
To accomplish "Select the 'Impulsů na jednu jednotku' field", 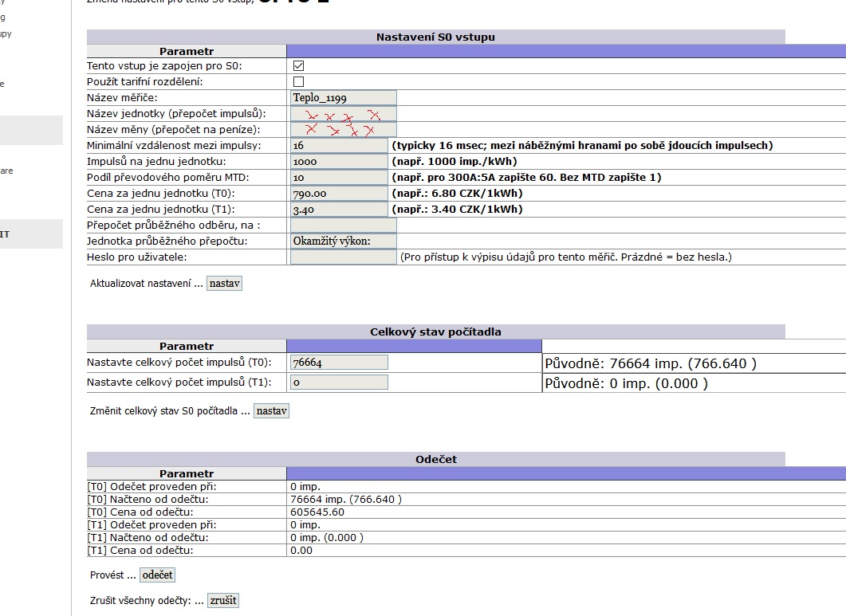I will (338, 162).
